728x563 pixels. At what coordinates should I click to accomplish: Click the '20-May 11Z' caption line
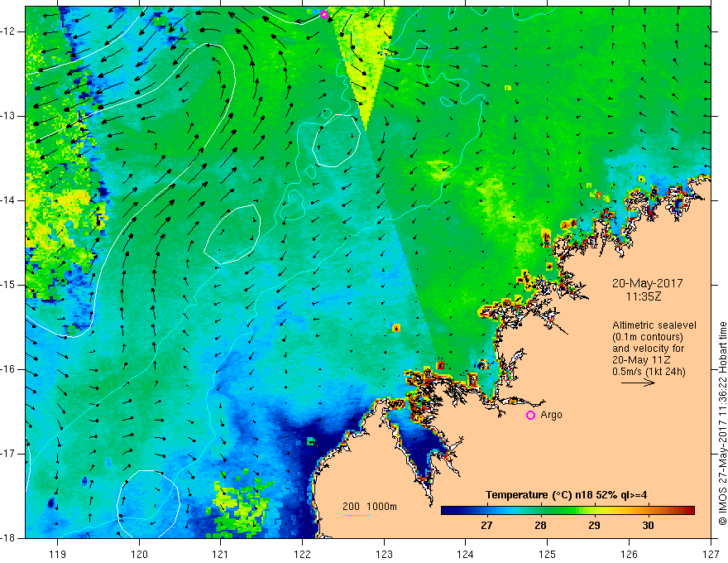640,360
